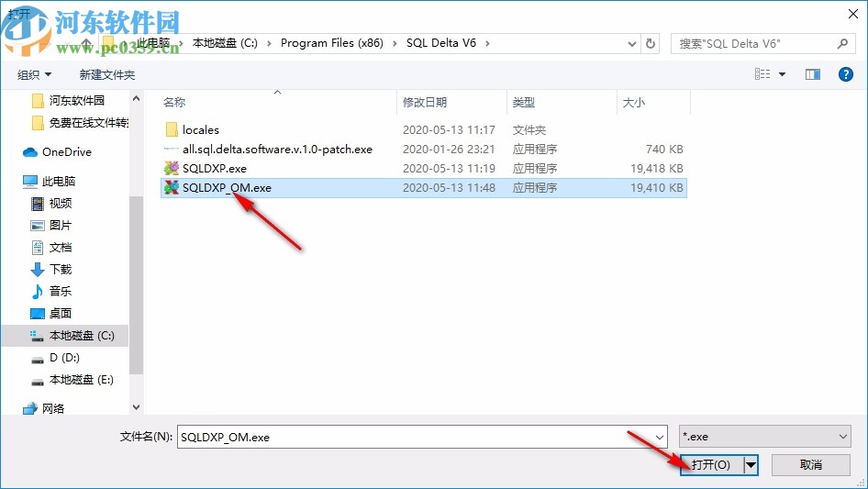Expand the address bar history dropdown
Viewport: 868px width, 489px height.
631,44
